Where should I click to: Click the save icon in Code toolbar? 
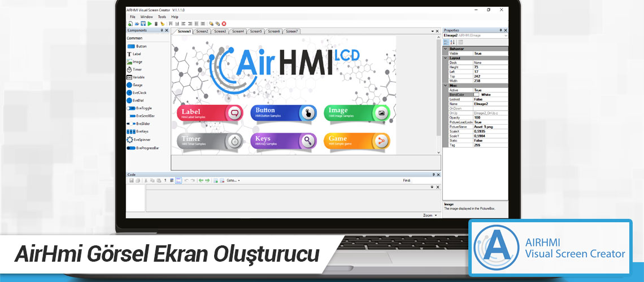132,180
